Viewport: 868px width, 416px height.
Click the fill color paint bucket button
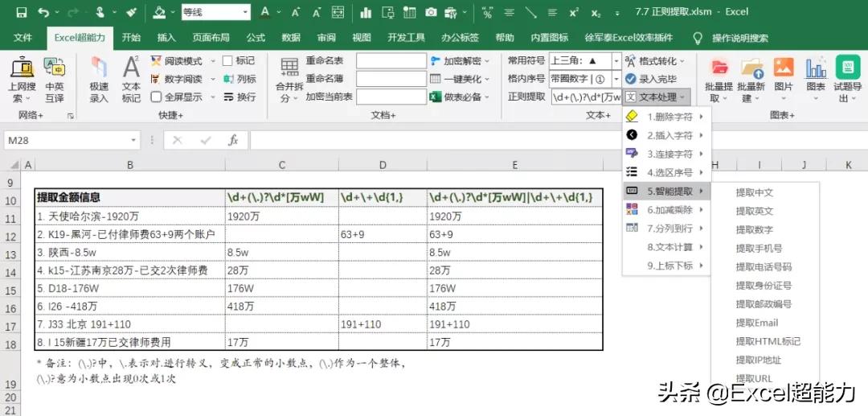[159, 12]
